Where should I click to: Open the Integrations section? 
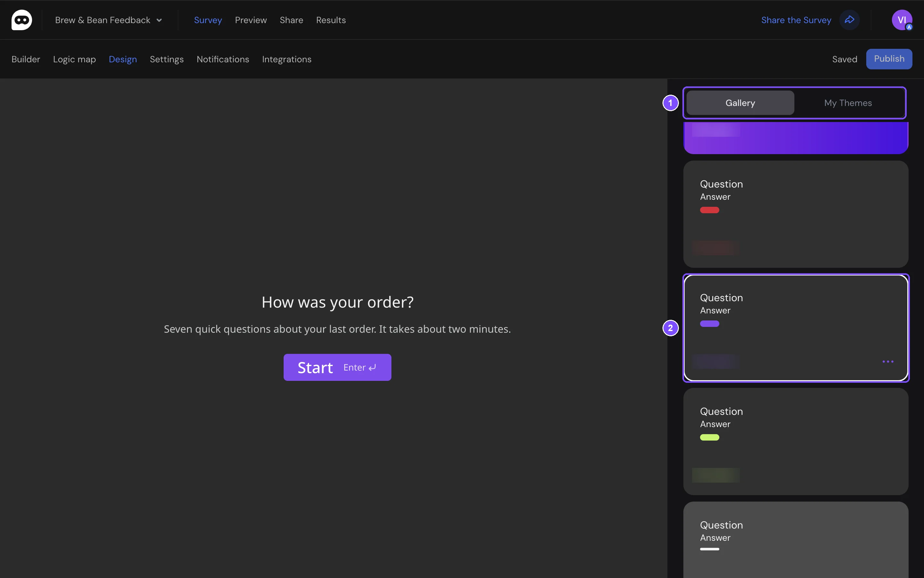(287, 59)
